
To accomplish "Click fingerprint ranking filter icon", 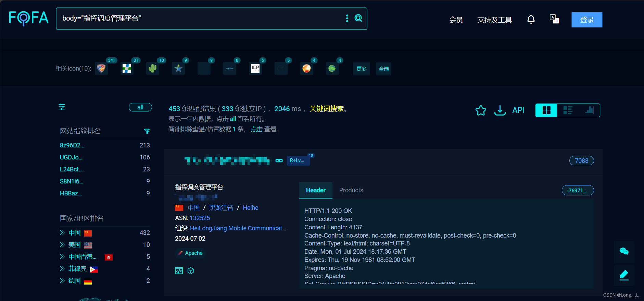I will click(x=147, y=131).
